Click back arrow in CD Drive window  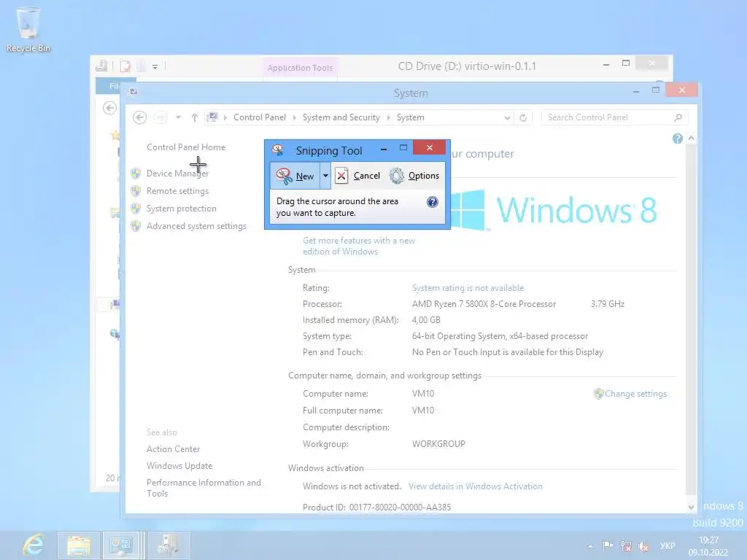109,108
